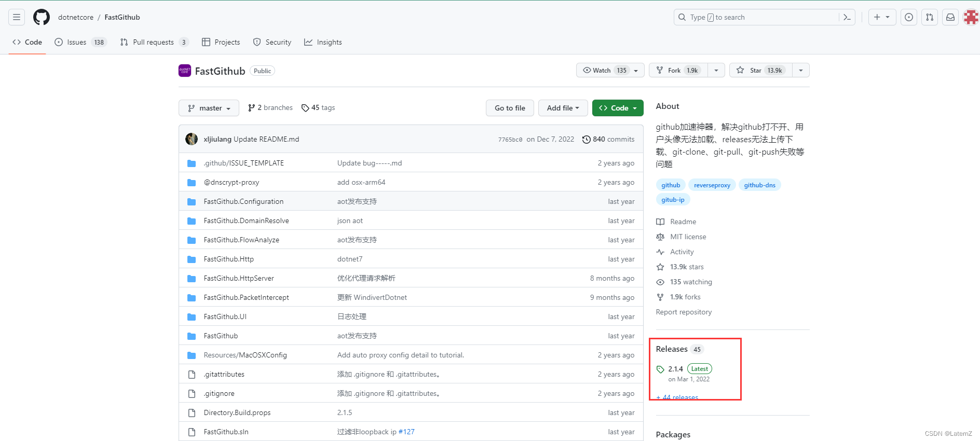Image resolution: width=980 pixels, height=441 pixels.
Task: Open the hamburger navigation menu
Action: pyautogui.click(x=17, y=17)
